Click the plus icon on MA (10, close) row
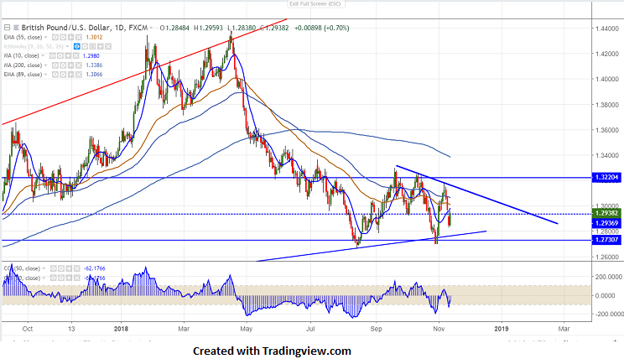The width and height of the screenshot is (624, 364). coord(68,56)
